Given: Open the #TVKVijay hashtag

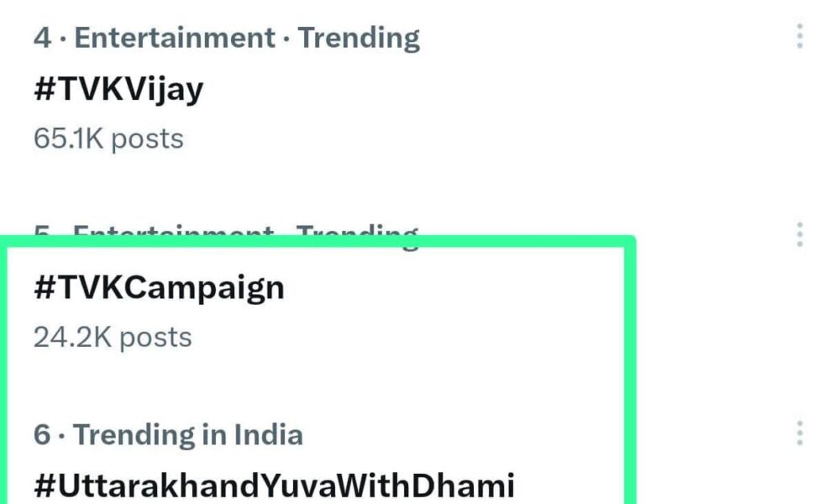Looking at the screenshot, I should click(118, 88).
